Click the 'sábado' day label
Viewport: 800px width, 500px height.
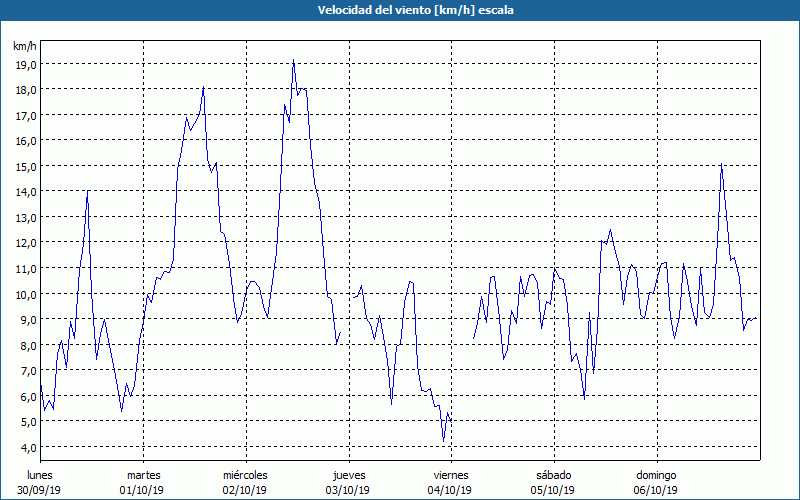pos(554,475)
